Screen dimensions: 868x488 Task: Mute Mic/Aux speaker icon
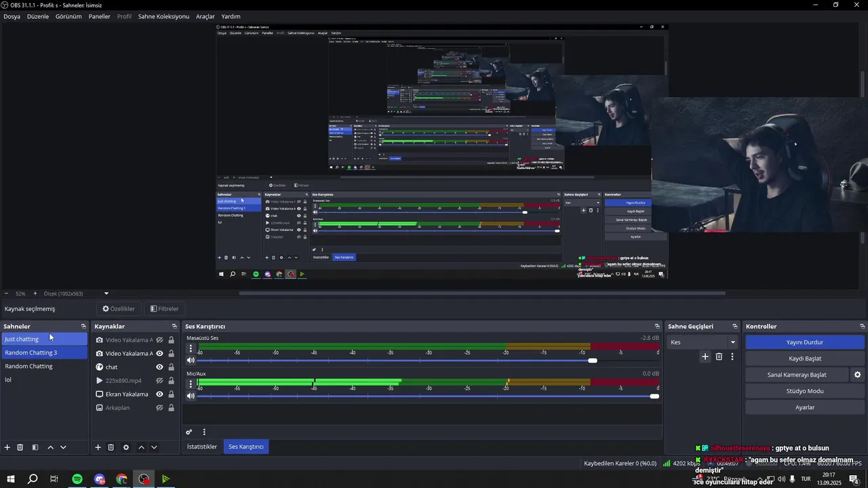pyautogui.click(x=191, y=396)
